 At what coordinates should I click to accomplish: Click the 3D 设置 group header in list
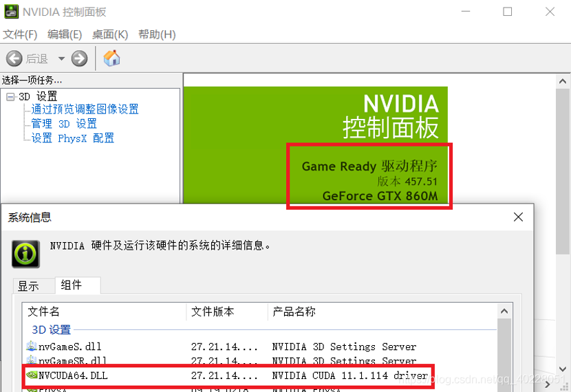[52, 329]
